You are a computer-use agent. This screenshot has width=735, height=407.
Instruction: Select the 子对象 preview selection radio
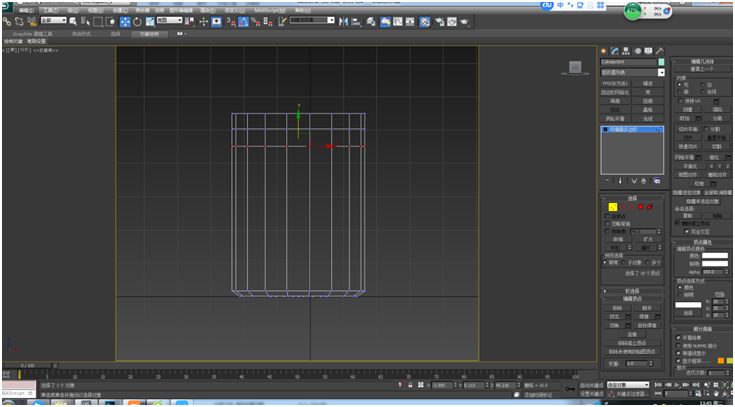[x=623, y=262]
